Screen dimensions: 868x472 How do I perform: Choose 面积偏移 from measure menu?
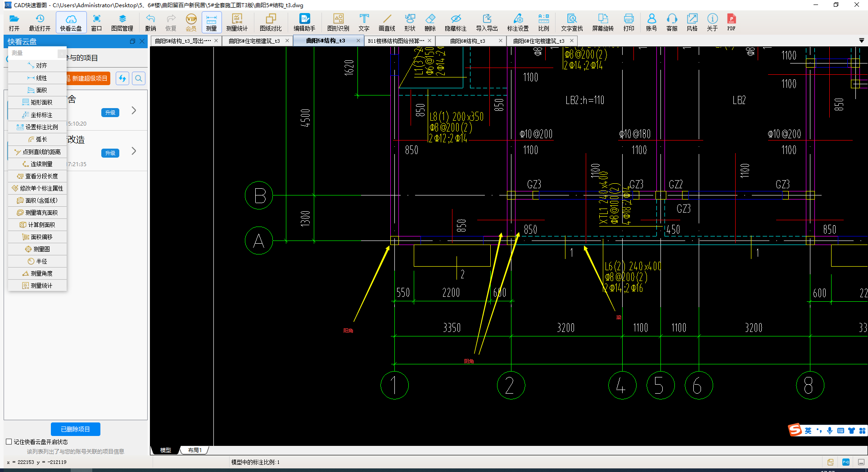37,237
